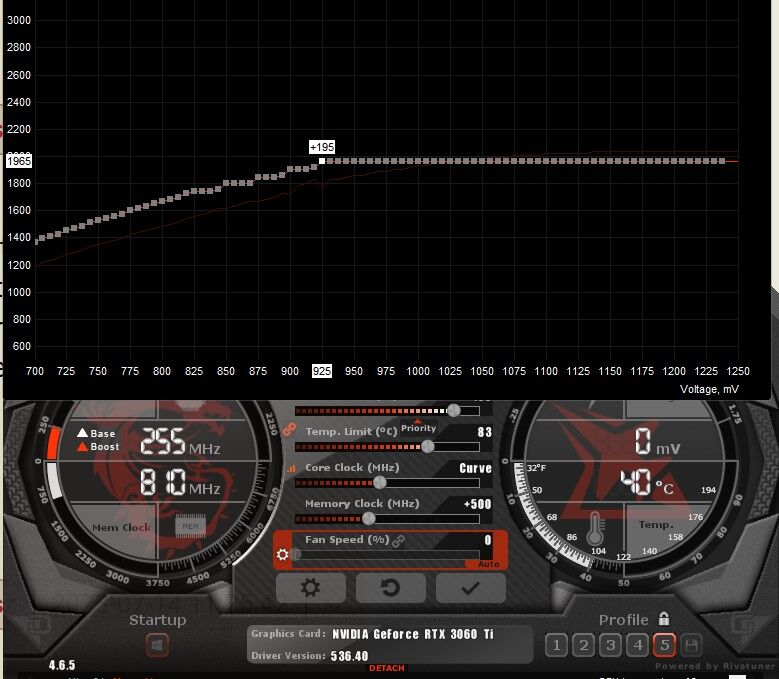Screen dimensions: 779x679
Task: Reset settings with the circular arrow button
Action: click(390, 588)
